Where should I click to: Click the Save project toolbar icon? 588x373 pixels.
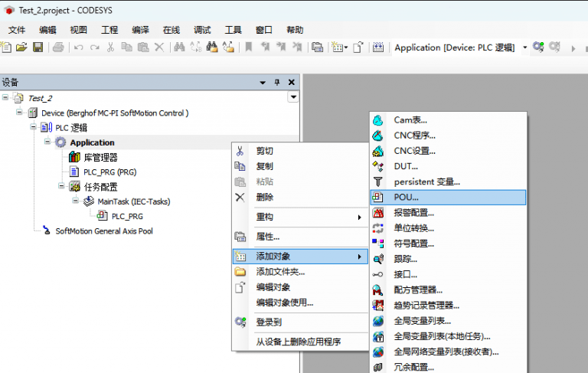(x=37, y=47)
